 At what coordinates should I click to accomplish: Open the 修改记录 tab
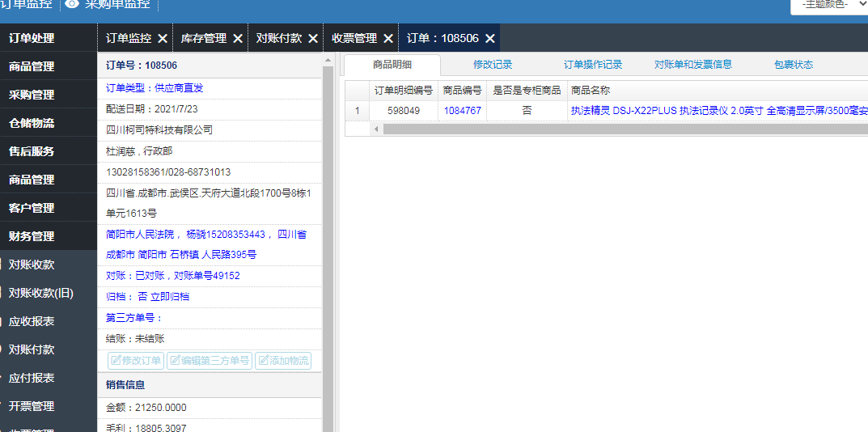pyautogui.click(x=493, y=65)
